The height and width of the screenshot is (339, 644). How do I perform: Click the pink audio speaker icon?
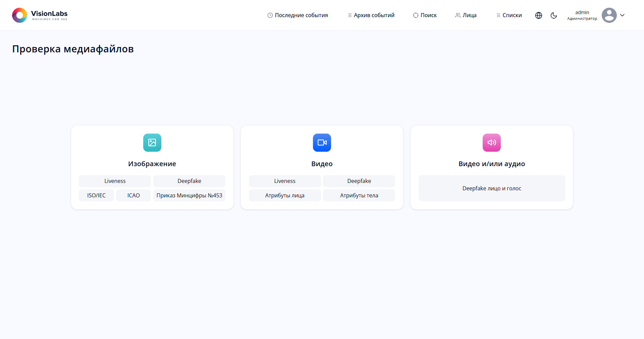click(x=491, y=143)
